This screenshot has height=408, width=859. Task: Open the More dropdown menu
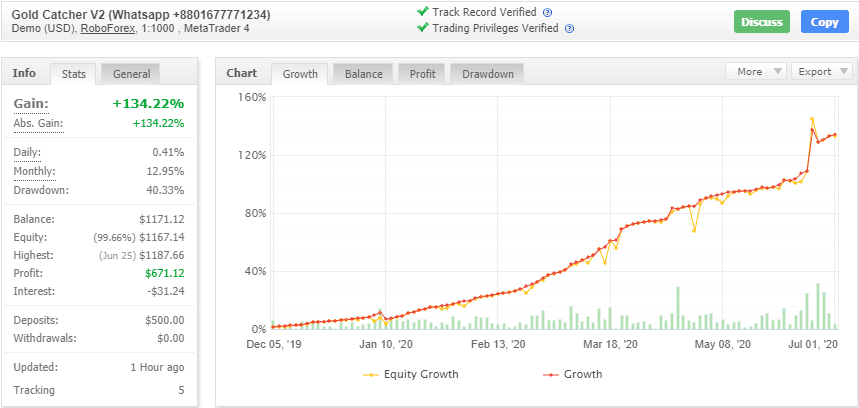point(756,72)
